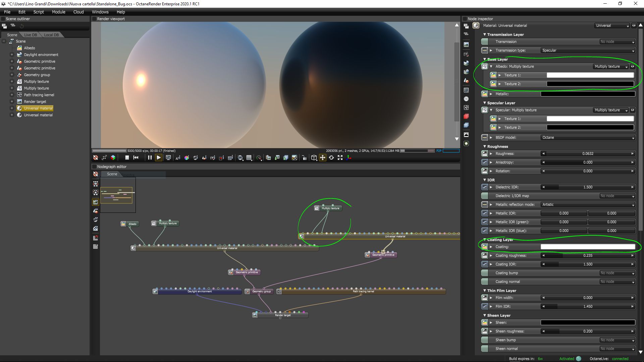644x362 pixels.
Task: Click the white Coating color swatch
Action: [588, 247]
